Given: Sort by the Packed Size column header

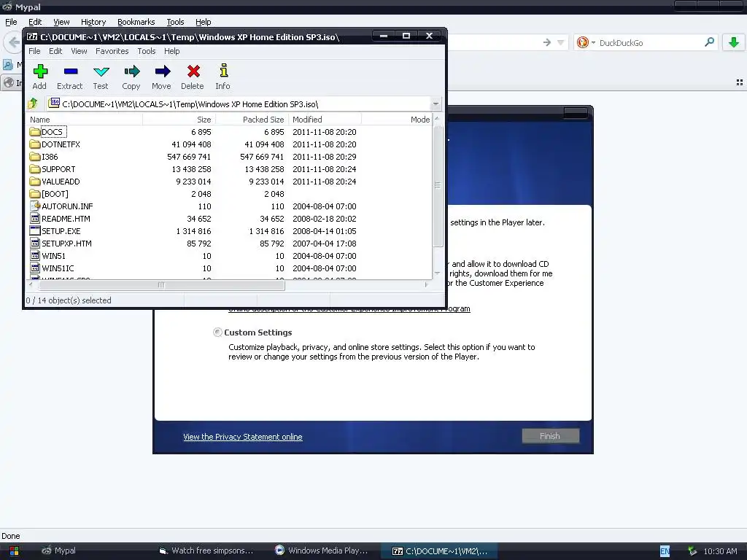Looking at the screenshot, I should [x=252, y=120].
